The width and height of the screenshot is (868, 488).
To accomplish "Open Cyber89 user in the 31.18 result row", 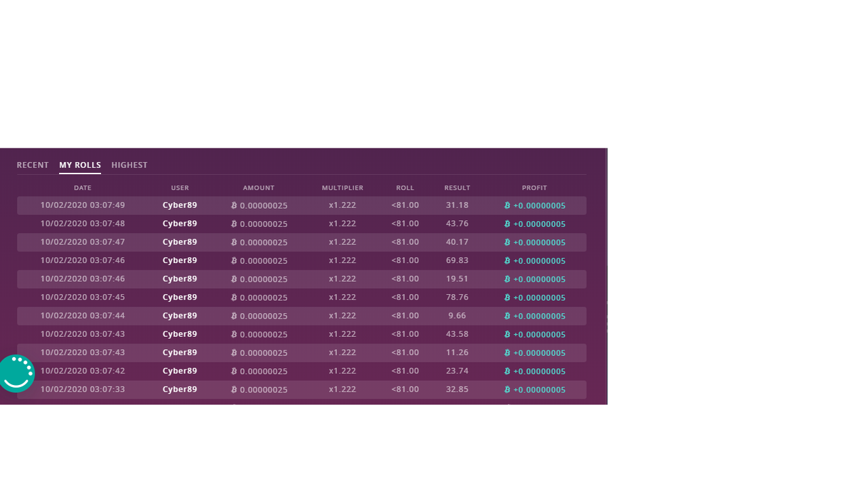I will 180,205.
